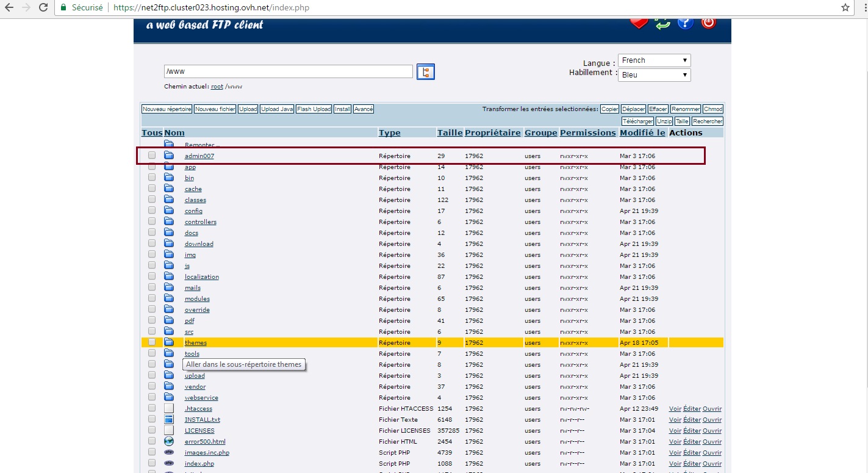Click the globe icon beside error500.html
The height and width of the screenshot is (473, 868).
[x=169, y=441]
